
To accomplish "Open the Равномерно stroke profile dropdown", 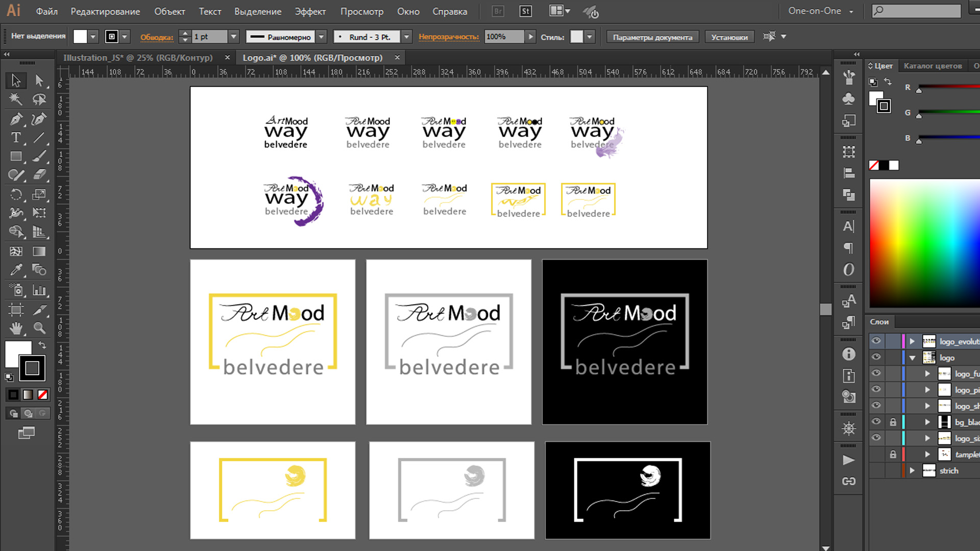I will click(x=321, y=37).
